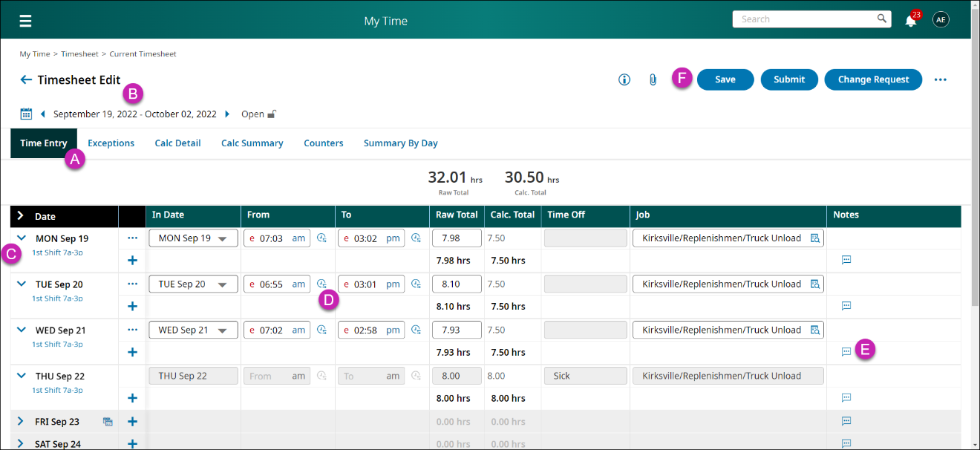Set current time for MON Sep 19 To
The width and height of the screenshot is (980, 450).
tap(416, 238)
